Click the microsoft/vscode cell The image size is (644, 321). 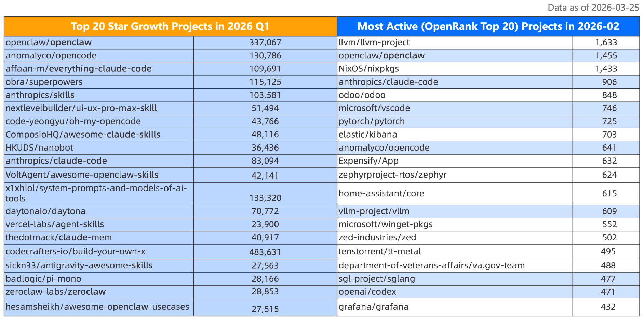(x=455, y=108)
